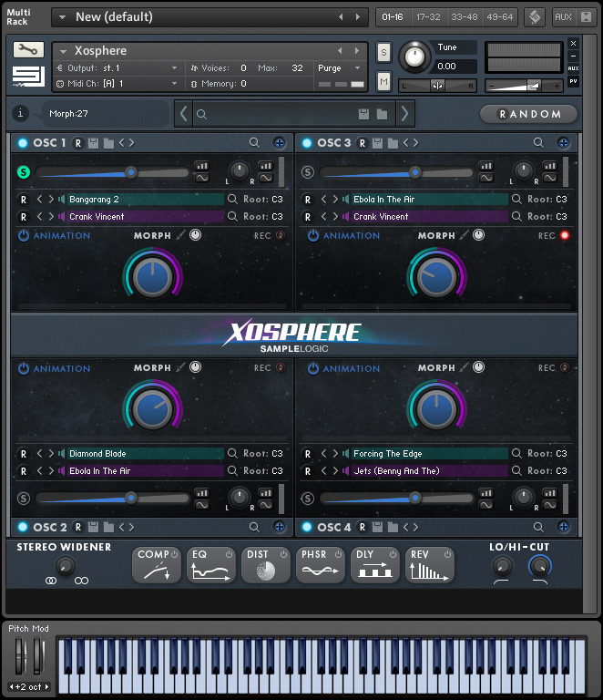Mute the instrument with M button
This screenshot has width=603, height=700.
[x=383, y=81]
